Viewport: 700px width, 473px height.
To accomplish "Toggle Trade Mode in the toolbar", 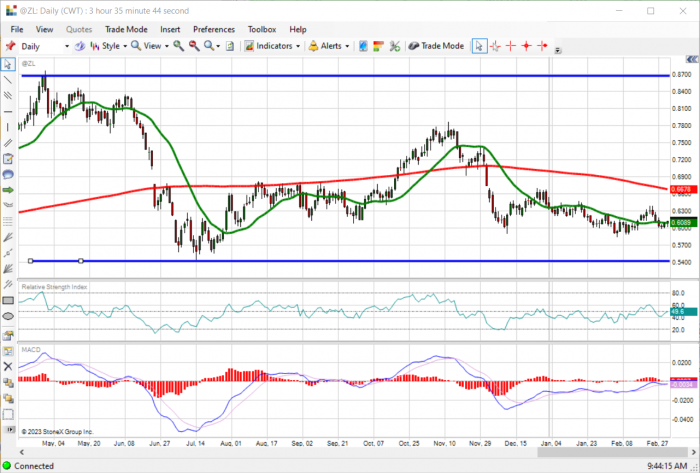I will [x=436, y=46].
